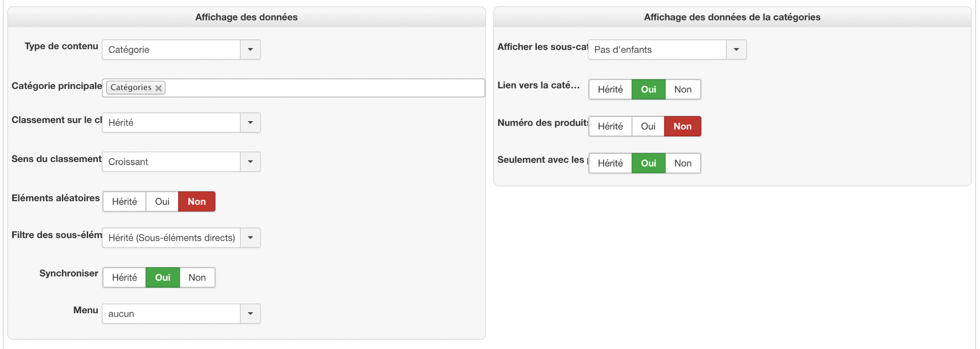Viewport: 980px width, 349px height.
Task: Set Lien vers la catégorie to Non
Action: click(682, 89)
